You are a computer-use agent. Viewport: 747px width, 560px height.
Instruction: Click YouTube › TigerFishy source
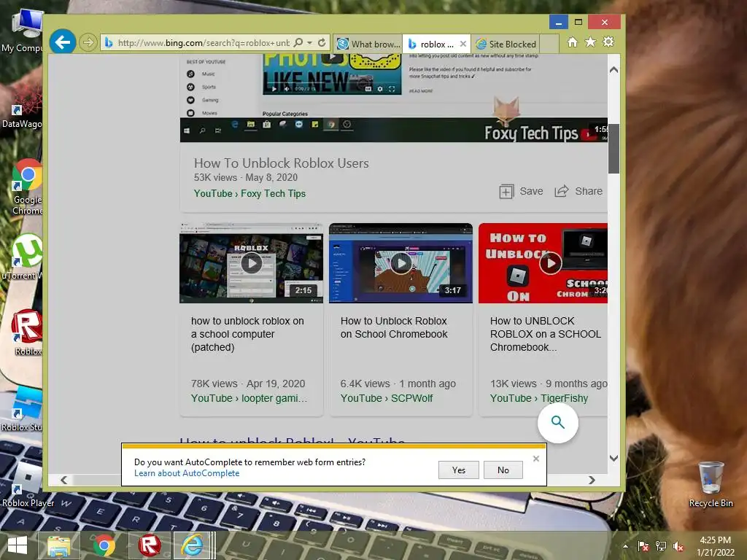[x=539, y=398]
